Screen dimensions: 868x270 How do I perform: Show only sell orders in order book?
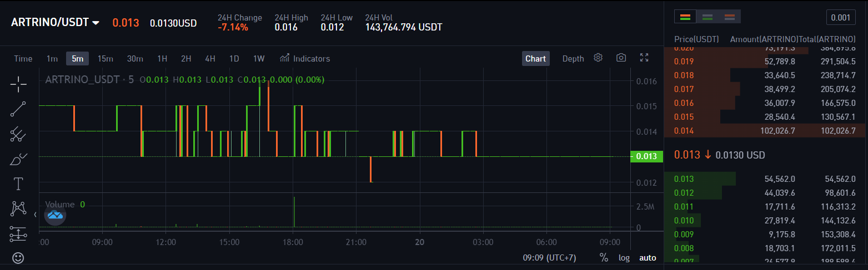[x=729, y=17]
